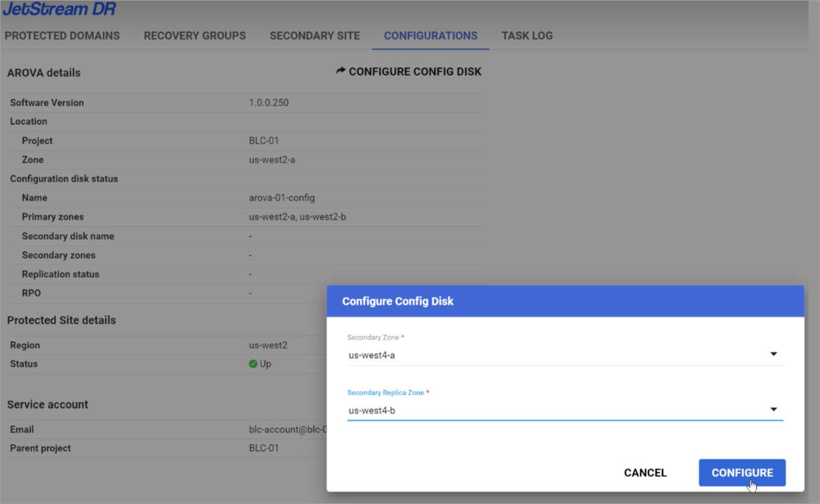Click the AROVA details heading
Image resolution: width=820 pixels, height=504 pixels.
click(x=43, y=73)
